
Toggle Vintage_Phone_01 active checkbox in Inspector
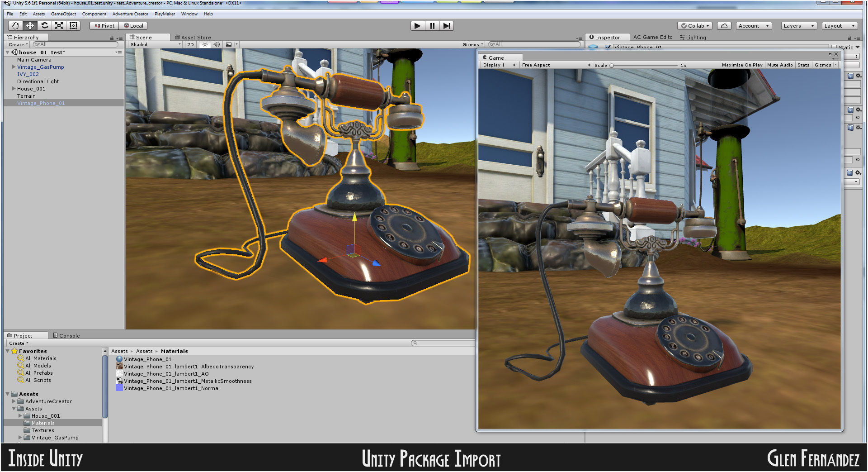point(608,47)
